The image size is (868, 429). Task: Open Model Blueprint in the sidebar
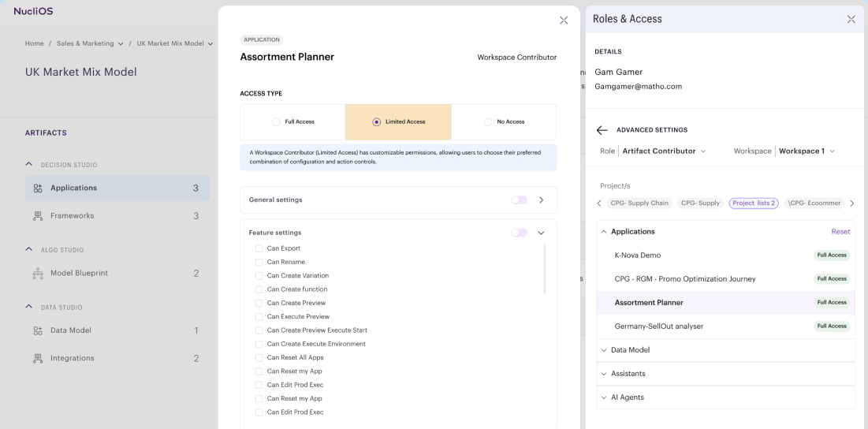coord(117,273)
